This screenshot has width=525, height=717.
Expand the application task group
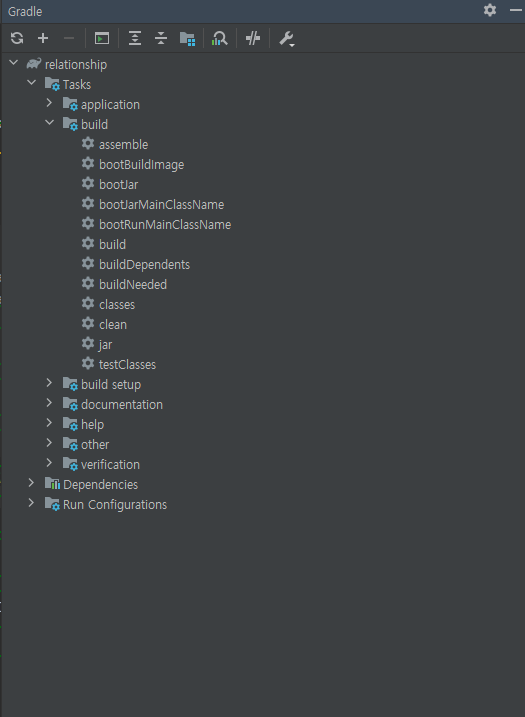click(x=49, y=103)
